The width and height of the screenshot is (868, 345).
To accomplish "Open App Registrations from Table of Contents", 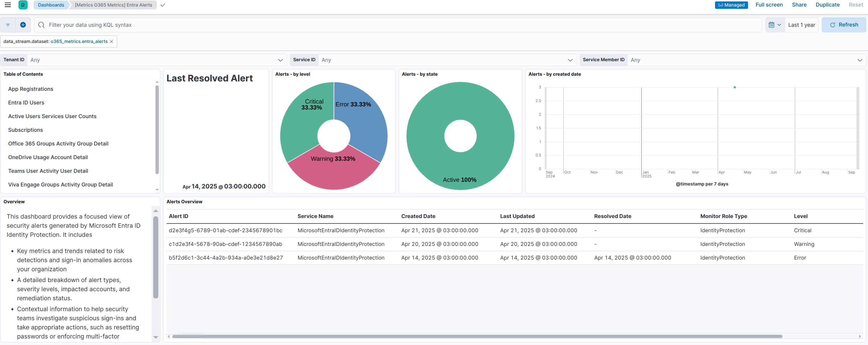I will click(31, 89).
